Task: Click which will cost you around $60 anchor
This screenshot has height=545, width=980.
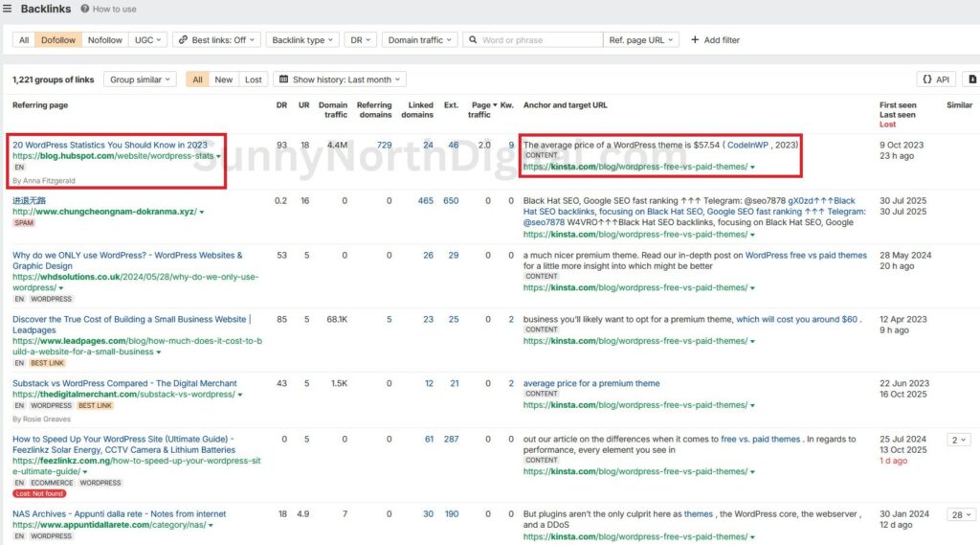Action: [x=796, y=319]
